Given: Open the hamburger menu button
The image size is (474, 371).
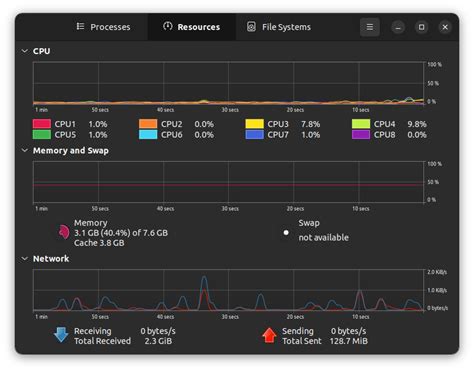Looking at the screenshot, I should pos(370,27).
